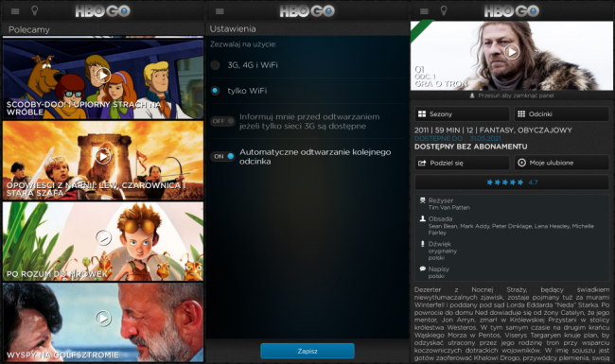The width and height of the screenshot is (615, 364).
Task: Select tylko WiFi radio option
Action: coord(215,91)
